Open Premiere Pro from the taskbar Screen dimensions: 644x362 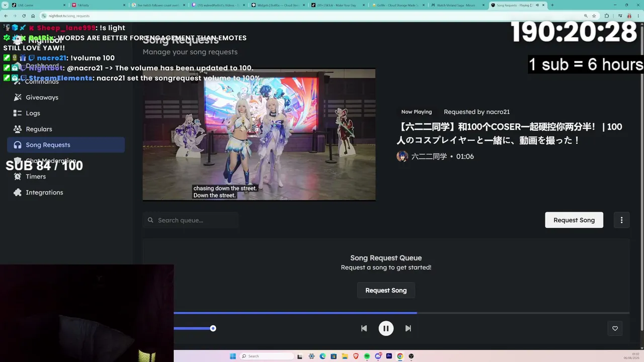click(x=389, y=356)
